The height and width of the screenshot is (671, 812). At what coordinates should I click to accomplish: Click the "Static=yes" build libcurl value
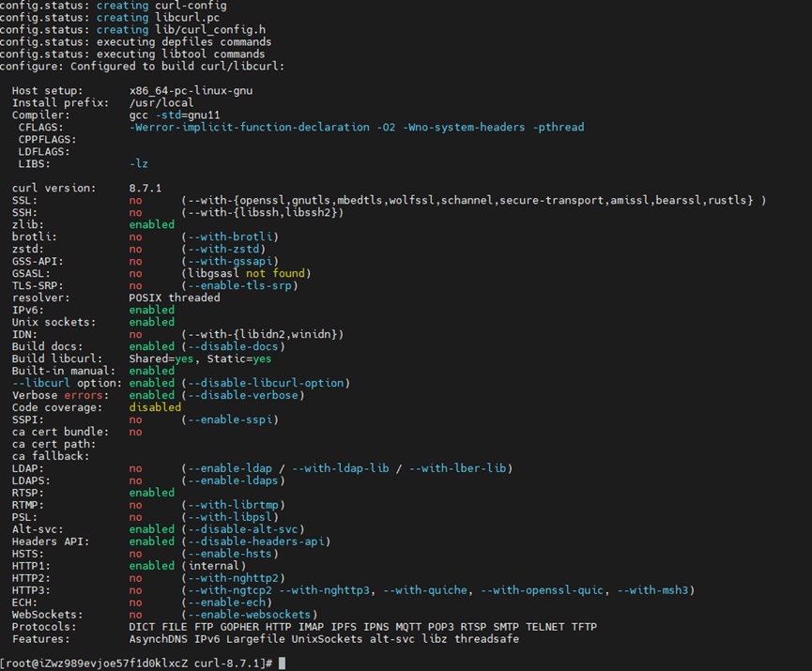(x=239, y=358)
